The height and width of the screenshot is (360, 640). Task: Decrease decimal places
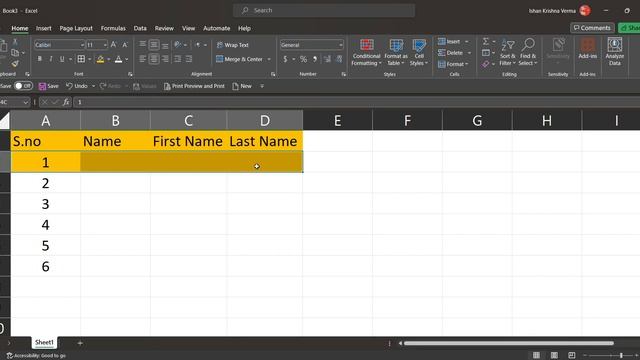click(x=339, y=59)
